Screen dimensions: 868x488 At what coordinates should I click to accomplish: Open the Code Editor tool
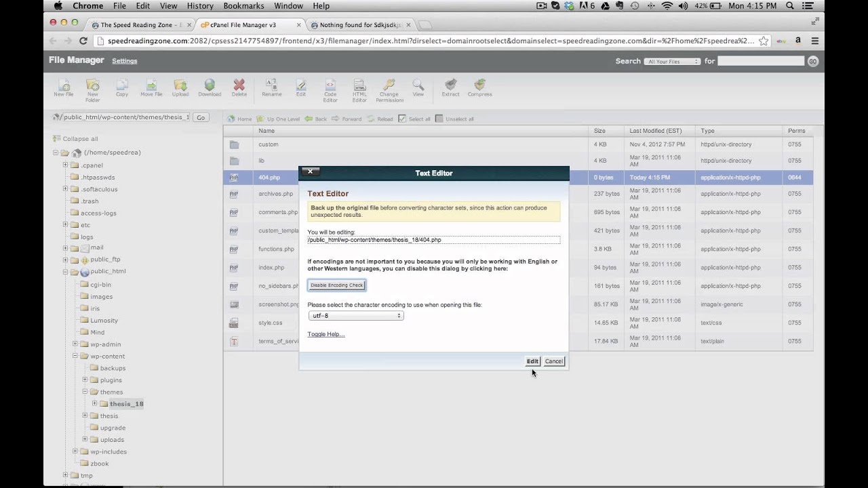click(x=330, y=91)
